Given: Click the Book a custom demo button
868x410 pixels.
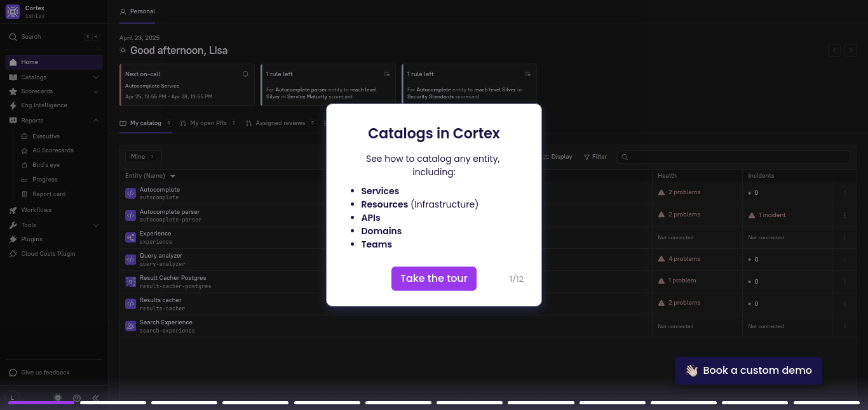Looking at the screenshot, I should click(x=748, y=371).
